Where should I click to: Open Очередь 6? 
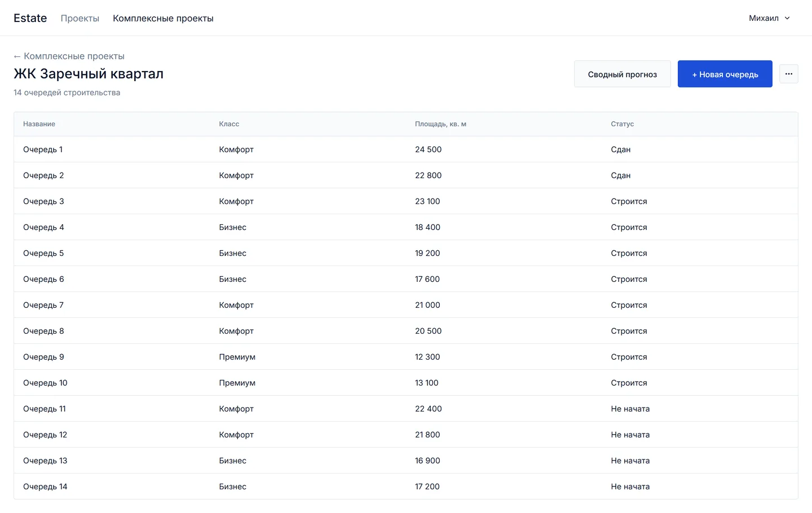coord(406,279)
